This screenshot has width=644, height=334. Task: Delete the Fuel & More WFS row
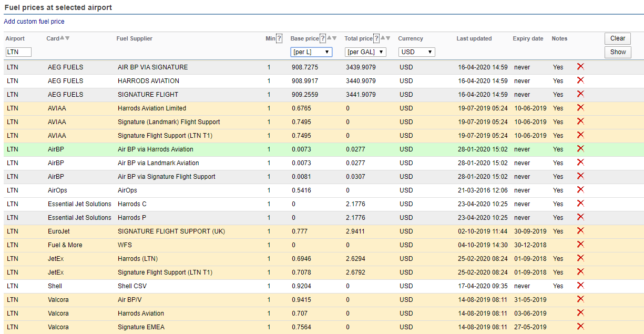click(580, 245)
